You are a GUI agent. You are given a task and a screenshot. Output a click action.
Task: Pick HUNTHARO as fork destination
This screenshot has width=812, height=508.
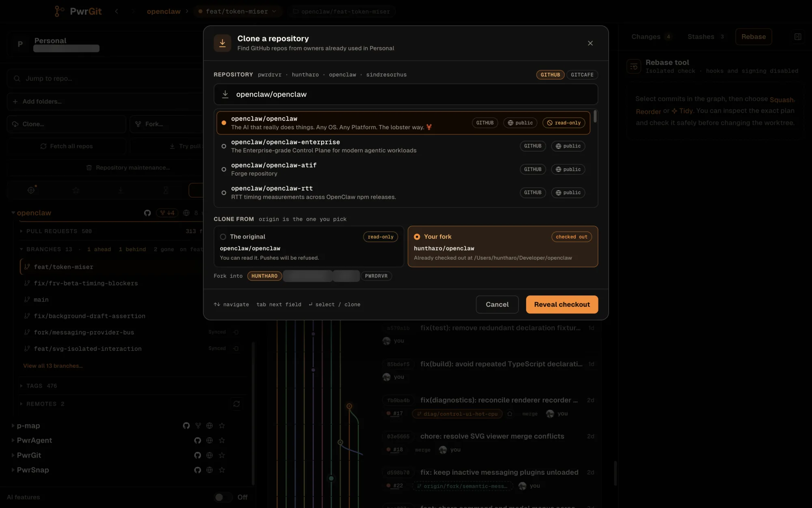coord(264,276)
